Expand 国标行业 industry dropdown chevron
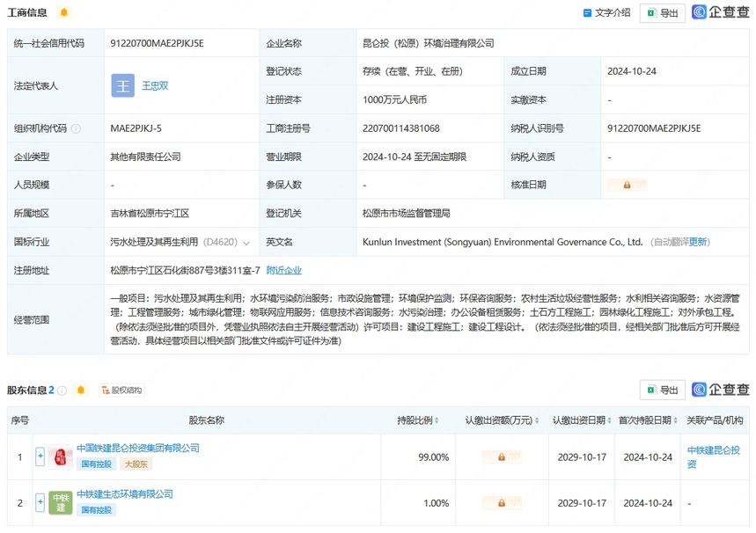The height and width of the screenshot is (533, 756). [x=246, y=243]
